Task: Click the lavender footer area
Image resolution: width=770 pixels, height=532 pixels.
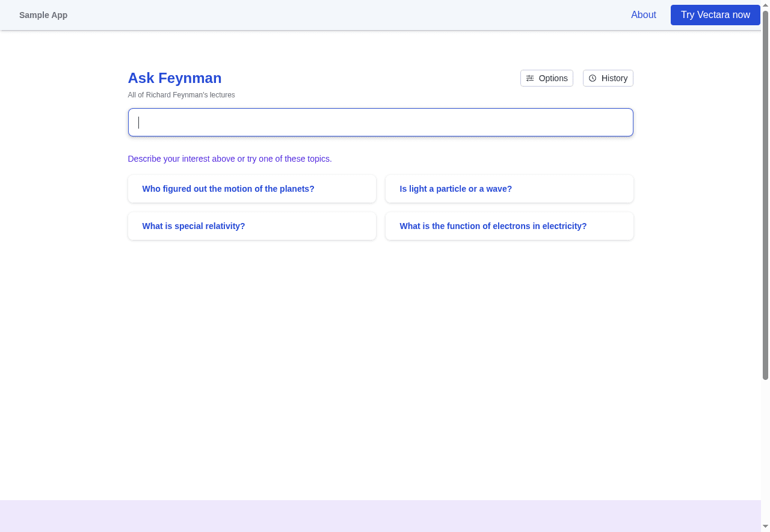Action: (380, 516)
